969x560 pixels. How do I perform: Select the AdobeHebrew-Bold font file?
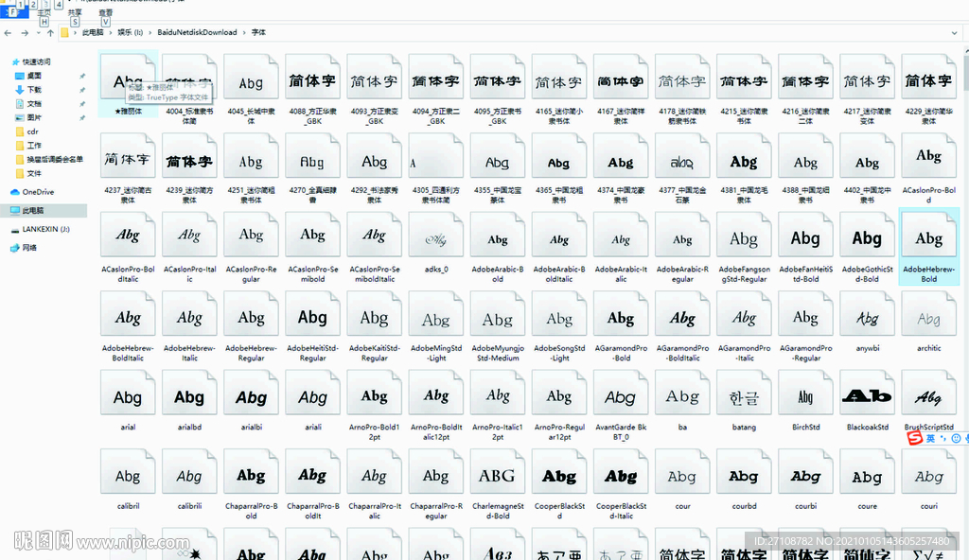click(929, 246)
